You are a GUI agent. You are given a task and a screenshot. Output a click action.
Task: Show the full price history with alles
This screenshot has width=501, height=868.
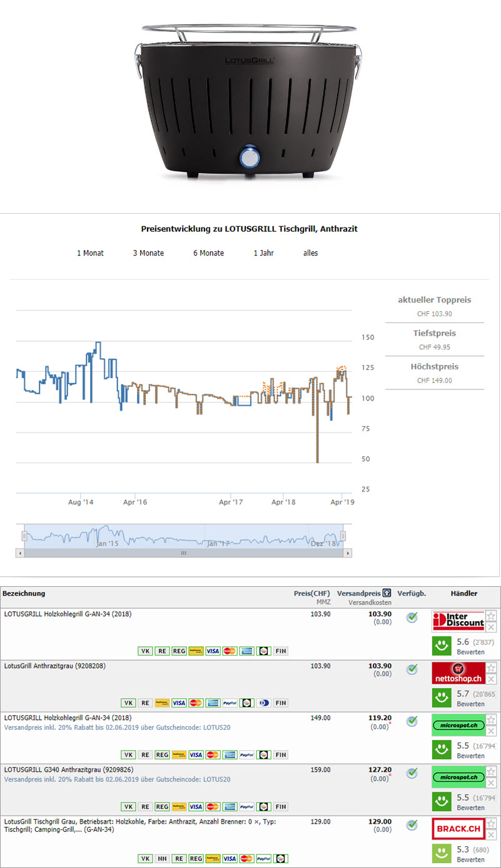pos(310,253)
